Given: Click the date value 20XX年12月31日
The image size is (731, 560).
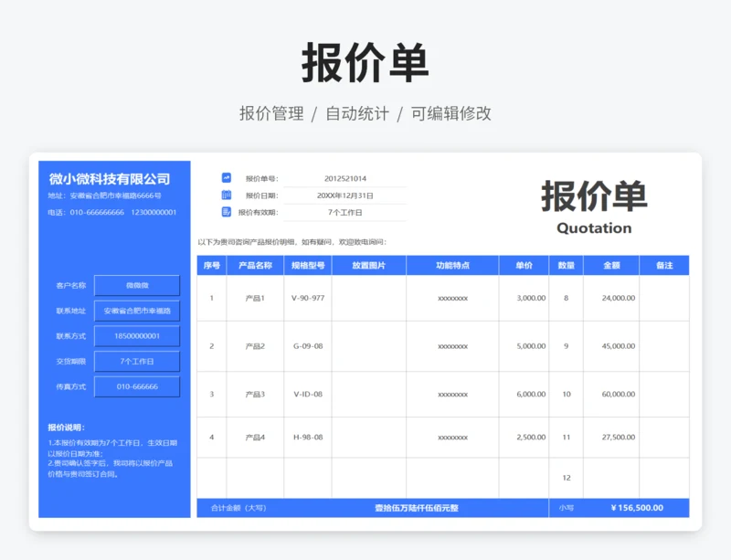Looking at the screenshot, I should click(345, 195).
